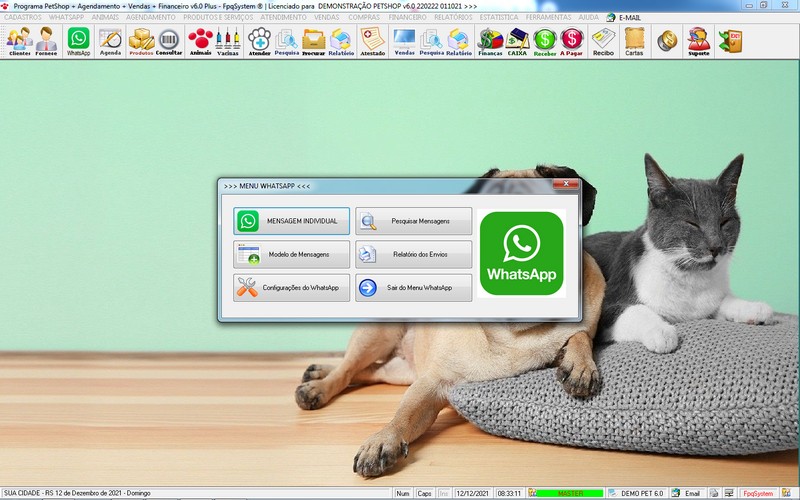Click Relatório icon next to Finanças
Image resolution: width=800 pixels, height=500 pixels.
[459, 41]
